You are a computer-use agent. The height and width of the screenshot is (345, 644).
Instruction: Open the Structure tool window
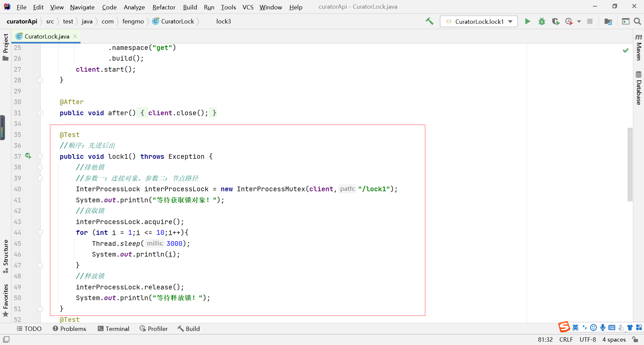tap(5, 256)
